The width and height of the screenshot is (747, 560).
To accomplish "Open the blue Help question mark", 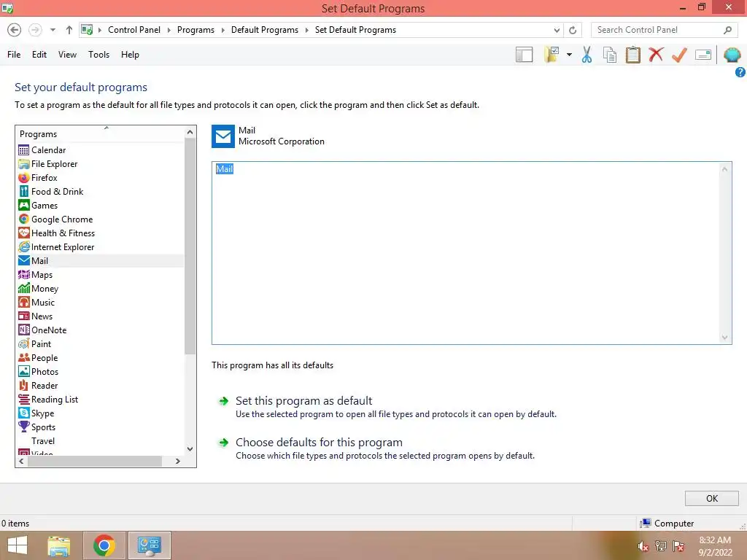I will 740,72.
